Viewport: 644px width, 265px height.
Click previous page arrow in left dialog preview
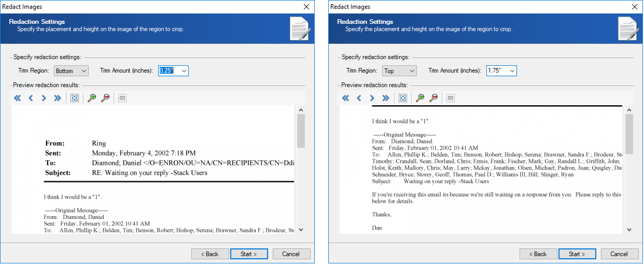(31, 98)
